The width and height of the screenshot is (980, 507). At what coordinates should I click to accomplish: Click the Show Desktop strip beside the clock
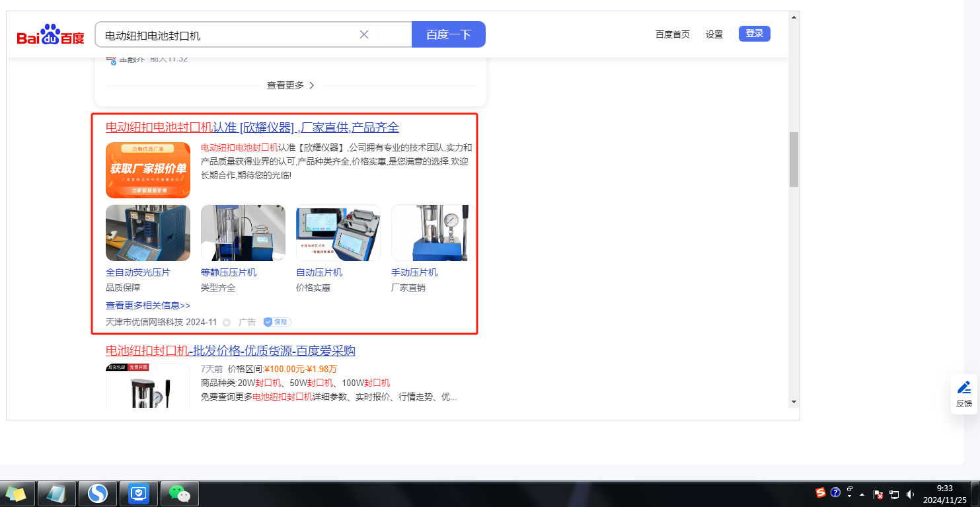[975, 494]
